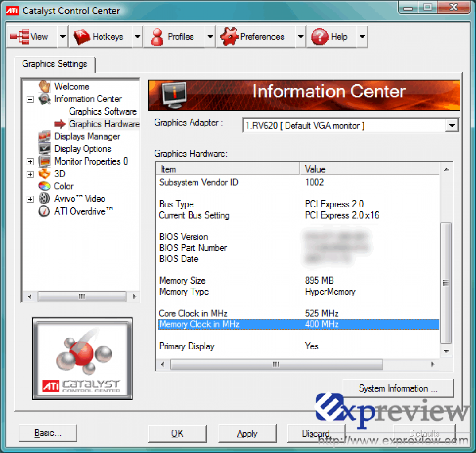Click the Displays Manager icon
This screenshot has height=453, width=476.
coord(44,136)
